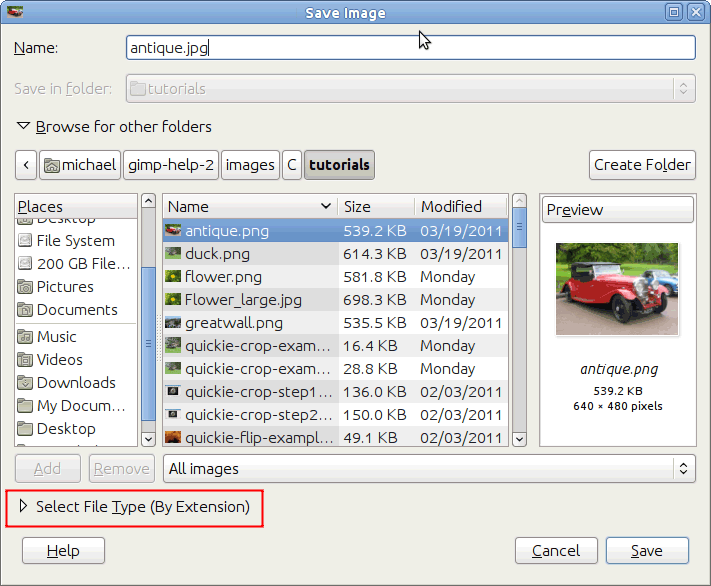
Task: Click the red car preview thumbnail
Action: 617,290
